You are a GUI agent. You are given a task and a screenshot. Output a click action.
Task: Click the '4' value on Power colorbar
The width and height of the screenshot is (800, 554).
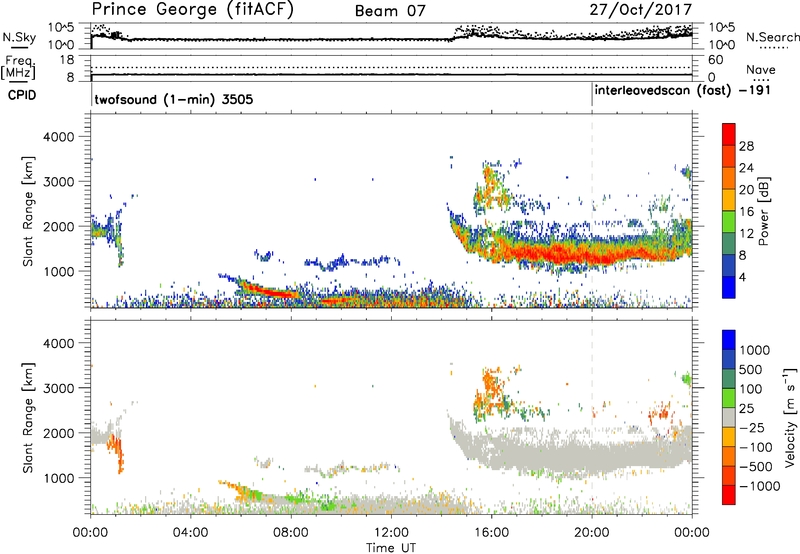tap(743, 277)
